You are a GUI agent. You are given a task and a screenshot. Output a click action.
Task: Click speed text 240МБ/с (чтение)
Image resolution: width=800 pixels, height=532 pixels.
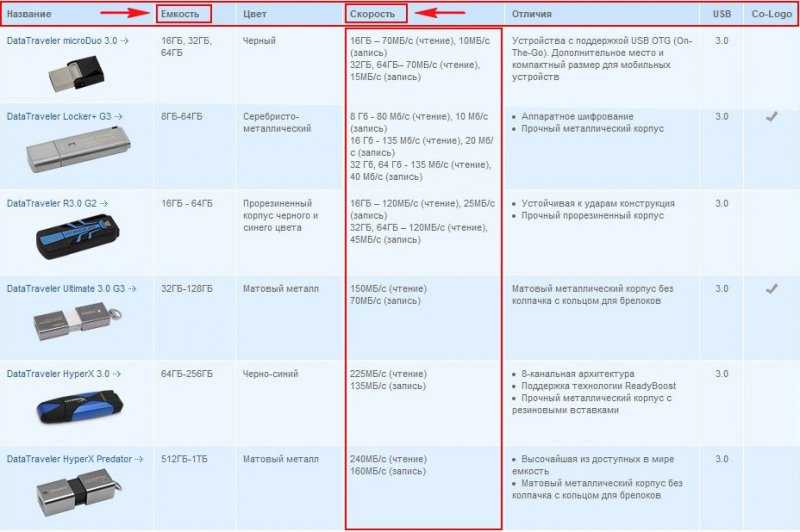(388, 459)
